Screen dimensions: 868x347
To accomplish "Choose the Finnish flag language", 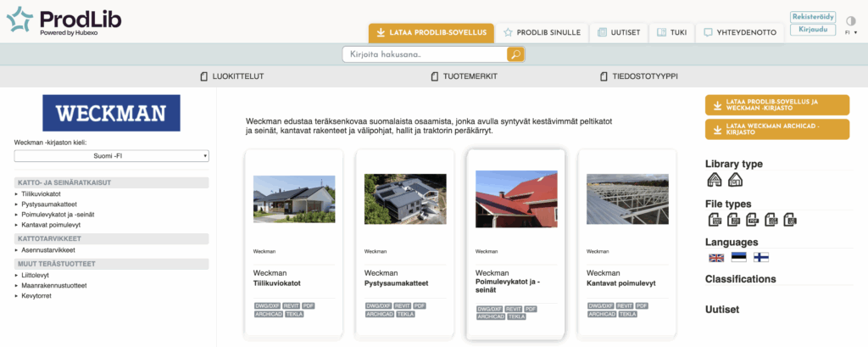I will click(x=761, y=257).
